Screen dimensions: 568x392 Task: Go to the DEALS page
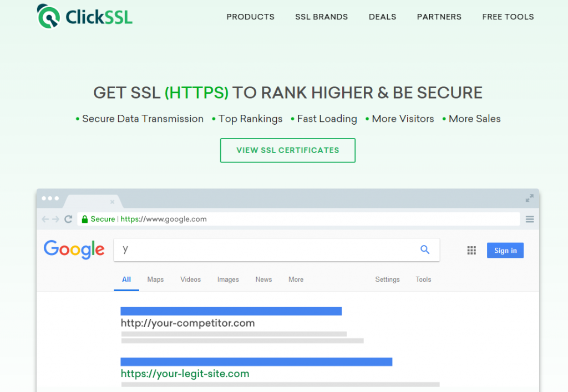382,17
